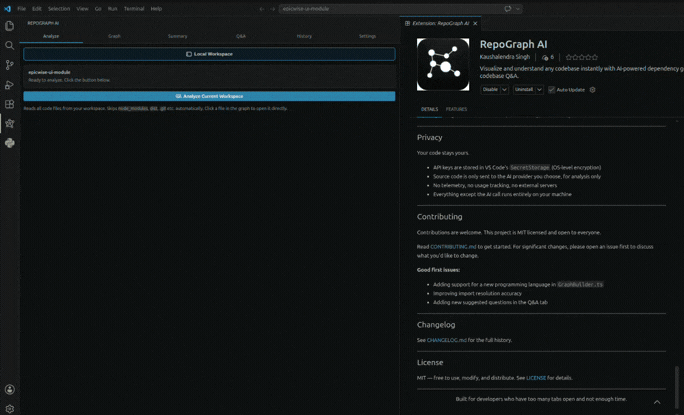Open the LICENSE link
This screenshot has height=415, width=684.
tap(536, 378)
